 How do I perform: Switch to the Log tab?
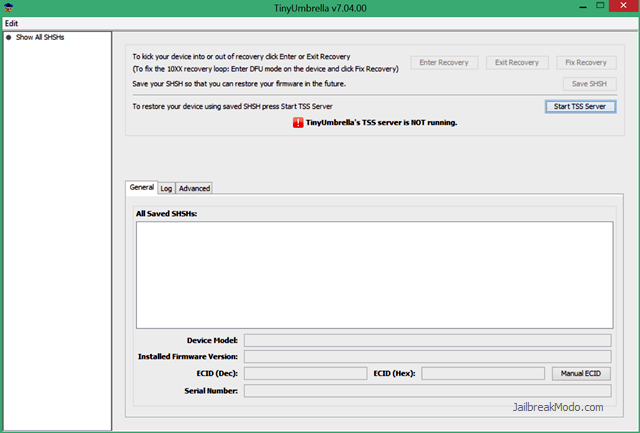tap(166, 188)
